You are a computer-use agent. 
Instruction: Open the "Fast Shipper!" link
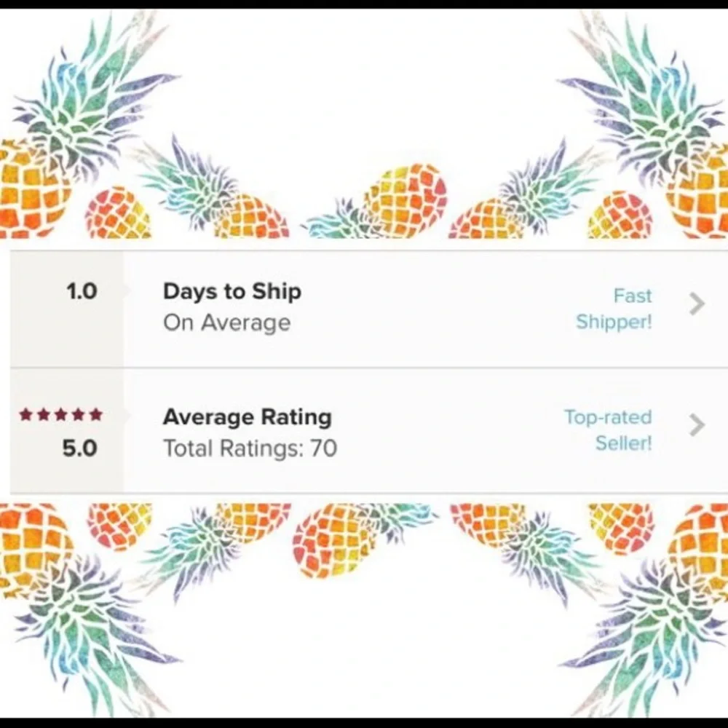click(x=614, y=309)
